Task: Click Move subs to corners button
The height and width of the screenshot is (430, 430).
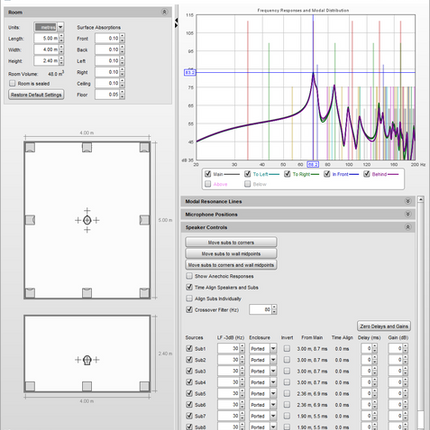Action: tap(231, 242)
